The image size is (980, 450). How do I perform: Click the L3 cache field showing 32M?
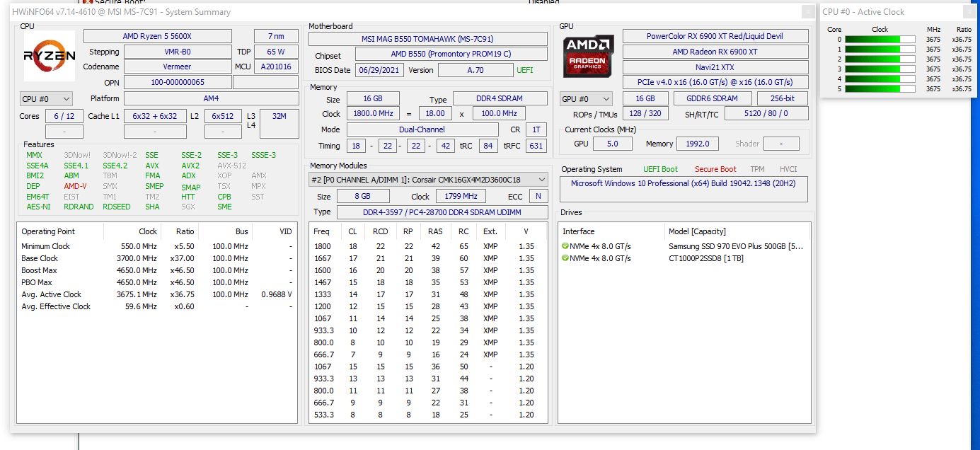(279, 124)
